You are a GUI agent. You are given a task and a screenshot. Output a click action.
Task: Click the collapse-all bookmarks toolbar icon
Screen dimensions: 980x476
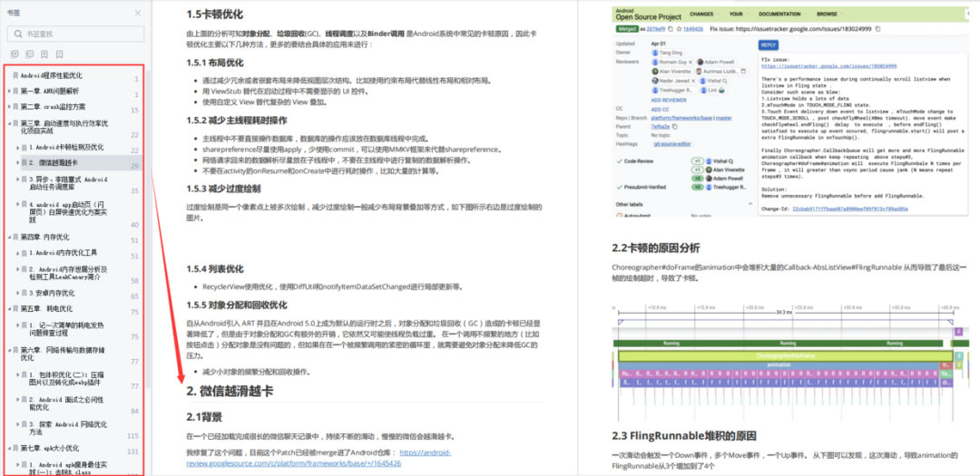29,55
